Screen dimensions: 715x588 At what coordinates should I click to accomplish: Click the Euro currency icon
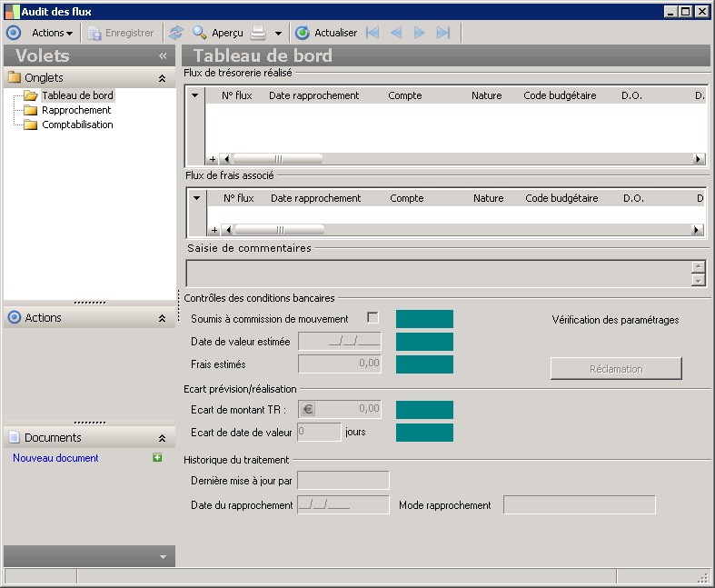[308, 409]
